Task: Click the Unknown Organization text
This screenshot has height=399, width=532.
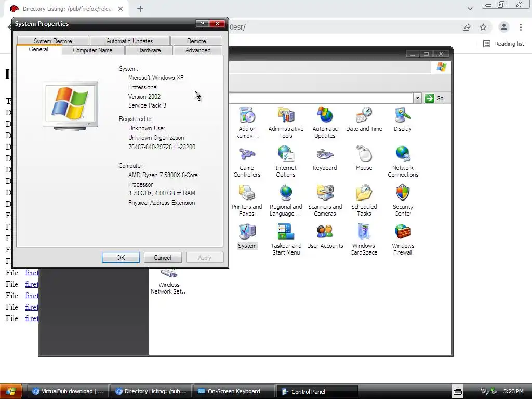Action: (x=156, y=138)
